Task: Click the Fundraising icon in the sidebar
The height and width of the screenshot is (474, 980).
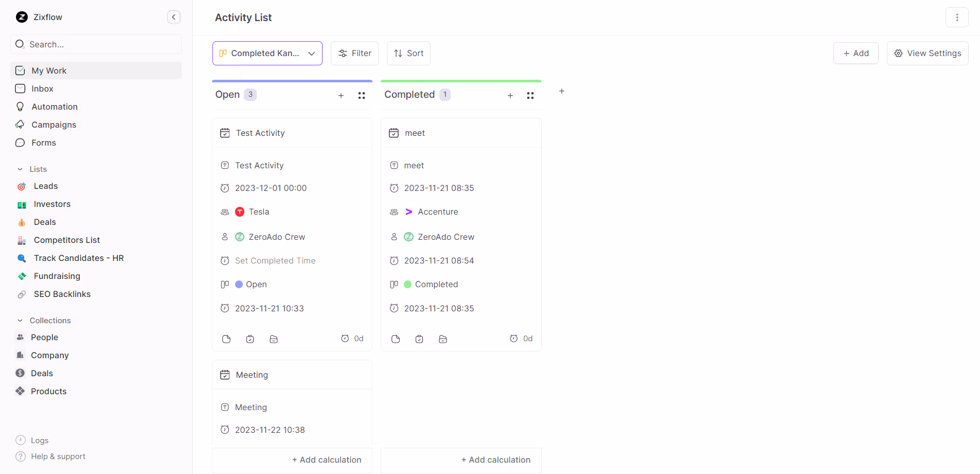Action: point(22,276)
